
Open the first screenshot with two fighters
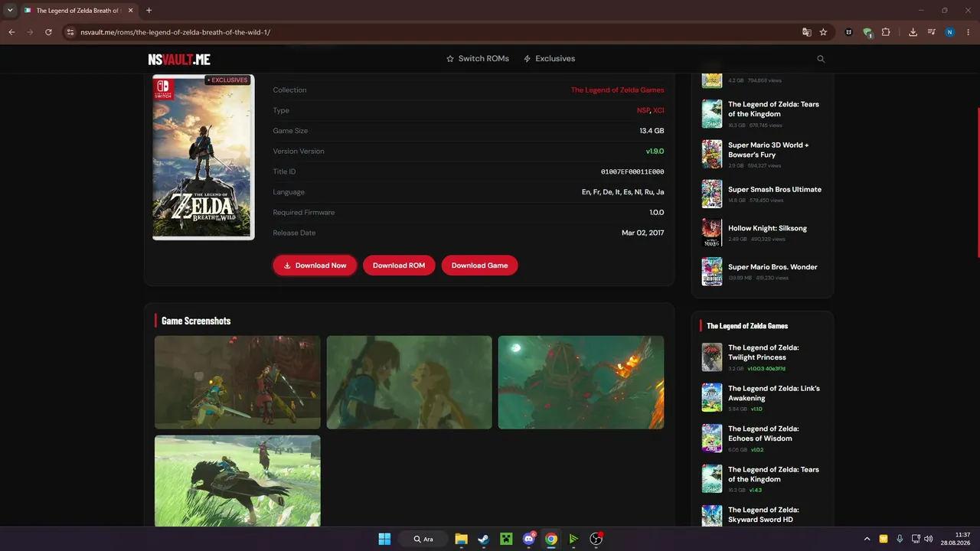point(237,383)
